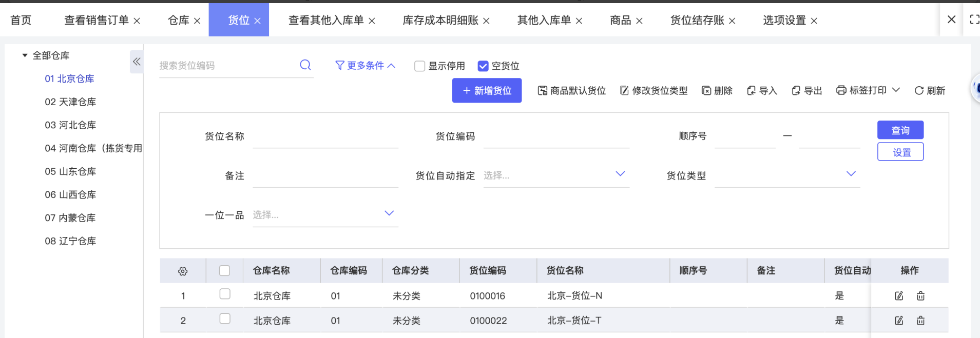Delete row 2 location 0100022
The image size is (980, 338).
coord(920,321)
